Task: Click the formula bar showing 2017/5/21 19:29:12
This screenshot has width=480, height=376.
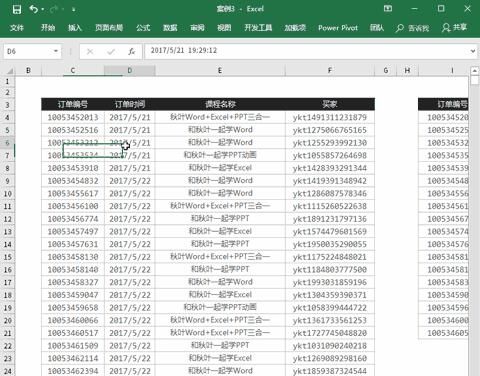Action: (x=307, y=51)
